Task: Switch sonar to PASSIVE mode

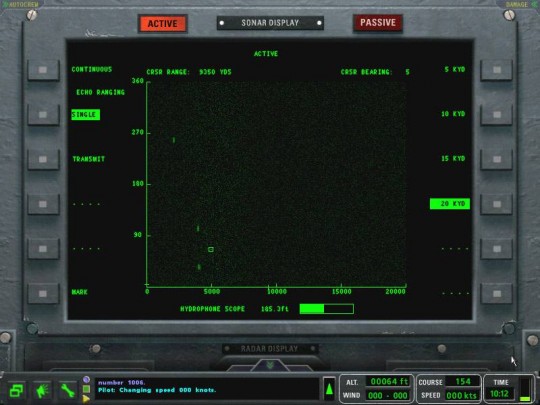Action: coord(378,23)
